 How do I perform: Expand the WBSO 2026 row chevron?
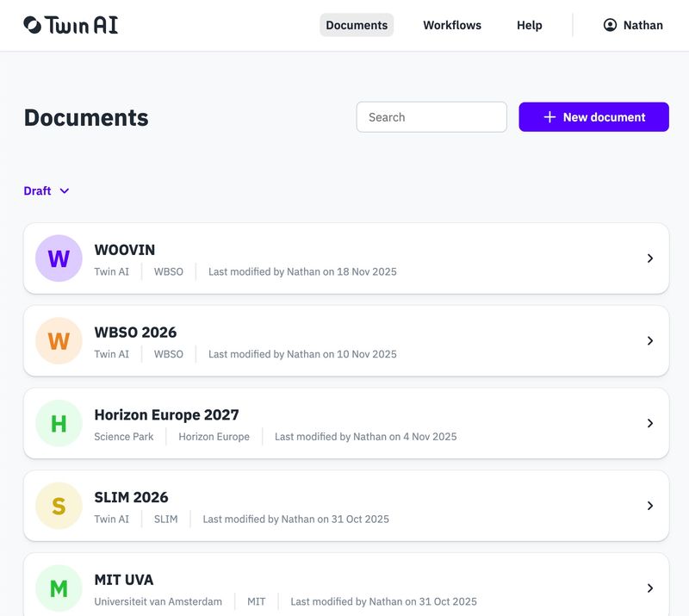pos(649,341)
